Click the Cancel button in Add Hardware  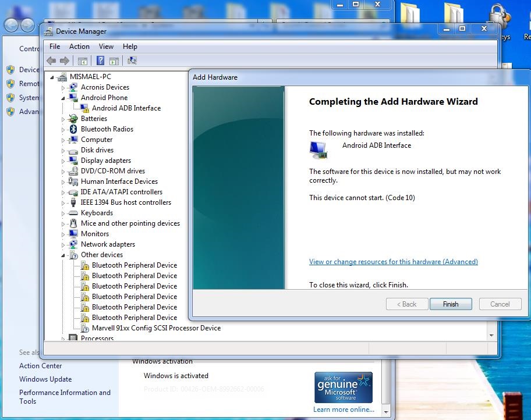pos(500,304)
